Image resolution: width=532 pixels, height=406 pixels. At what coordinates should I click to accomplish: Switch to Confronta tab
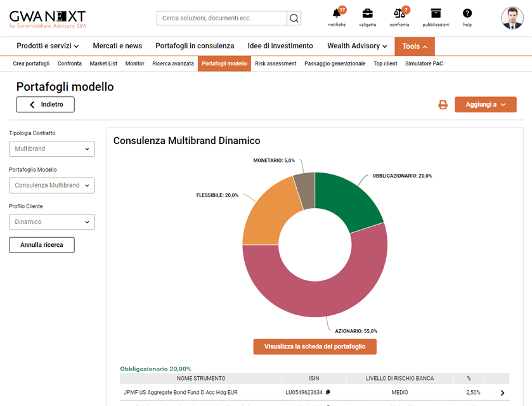[70, 63]
